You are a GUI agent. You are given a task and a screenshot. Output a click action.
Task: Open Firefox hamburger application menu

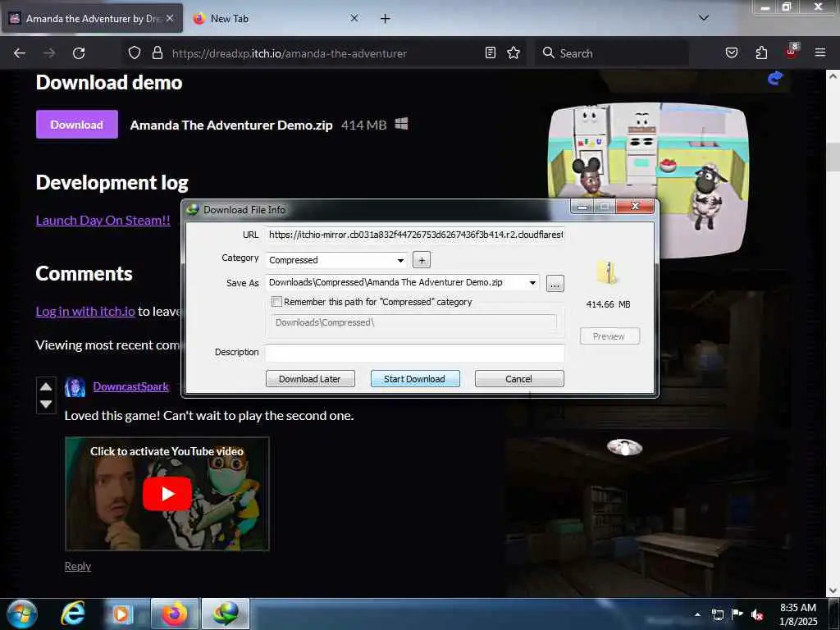pyautogui.click(x=819, y=52)
